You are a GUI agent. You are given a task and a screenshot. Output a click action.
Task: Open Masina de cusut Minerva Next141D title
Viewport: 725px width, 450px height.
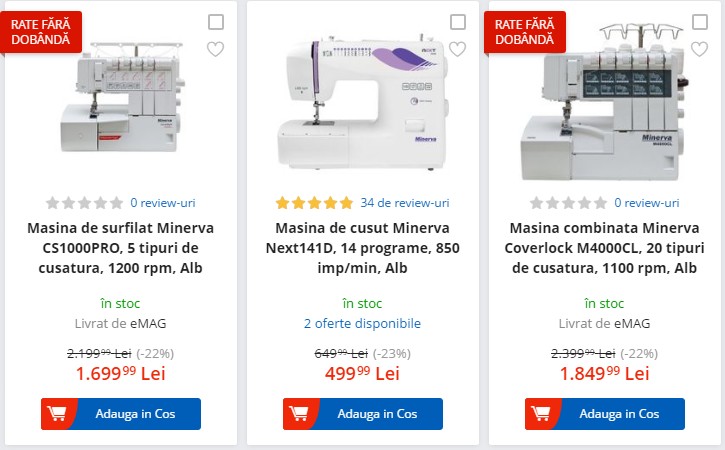(x=362, y=248)
